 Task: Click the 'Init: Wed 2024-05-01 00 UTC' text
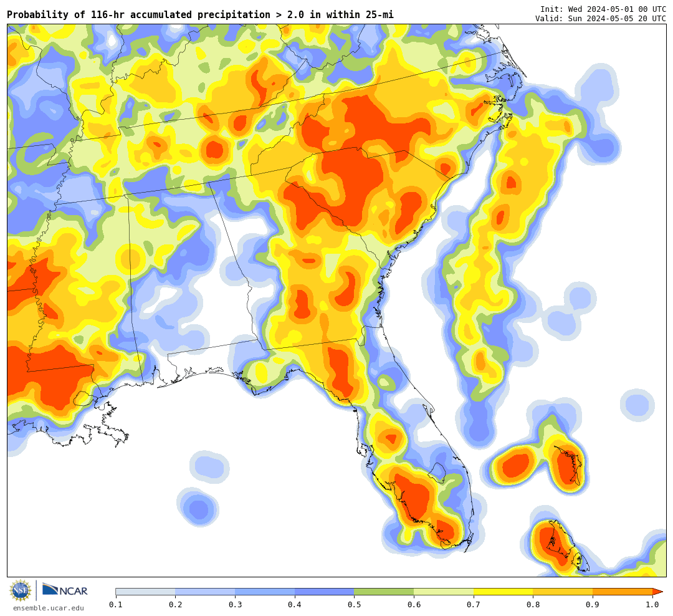click(603, 9)
